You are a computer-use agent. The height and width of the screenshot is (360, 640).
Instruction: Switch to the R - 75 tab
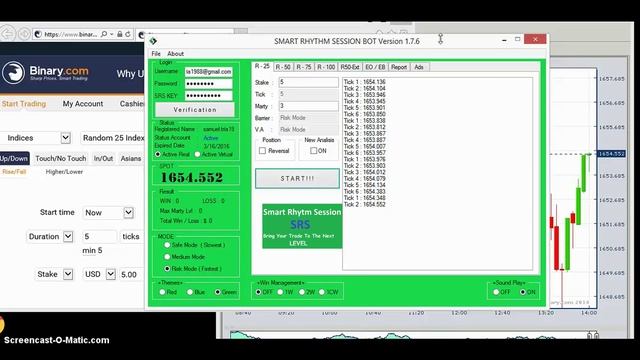pyautogui.click(x=304, y=67)
